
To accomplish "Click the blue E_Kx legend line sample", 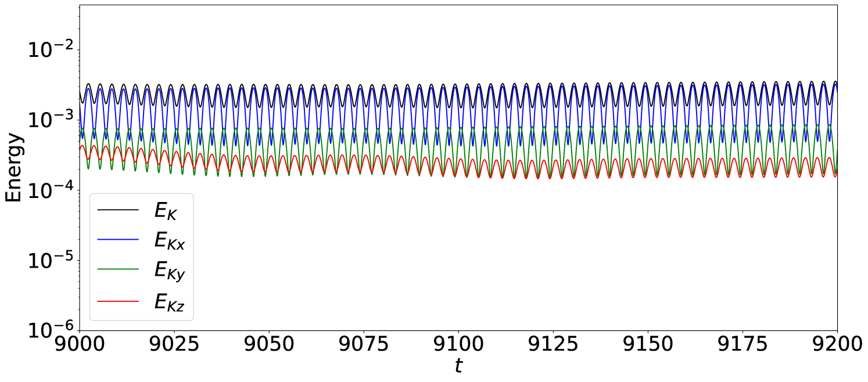I will pyautogui.click(x=119, y=239).
